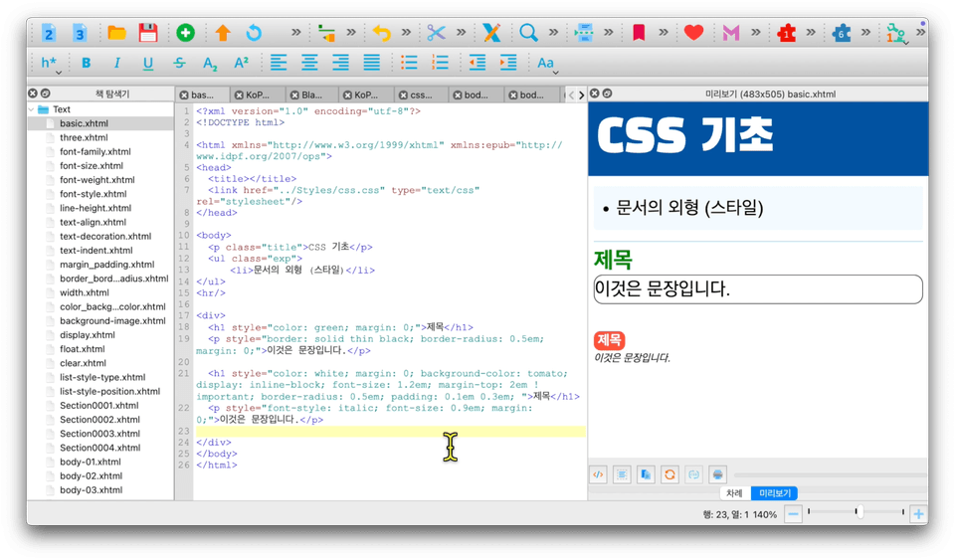
Task: Insert bulleted list
Action: click(409, 63)
